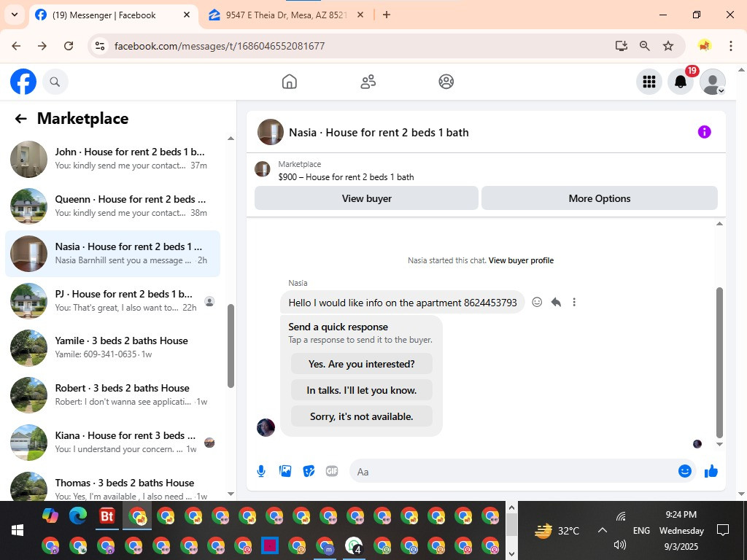Open the Copilot taskbar icon
747x560 pixels.
pyautogui.click(x=50, y=516)
